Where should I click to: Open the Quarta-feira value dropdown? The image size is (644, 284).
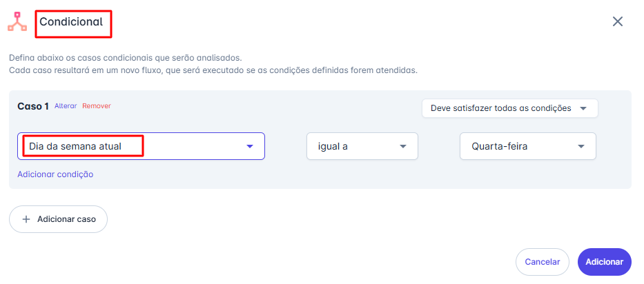[x=528, y=146]
